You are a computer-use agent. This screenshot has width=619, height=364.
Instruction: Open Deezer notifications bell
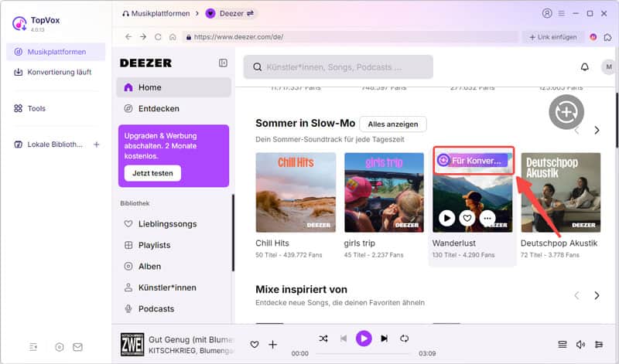585,67
